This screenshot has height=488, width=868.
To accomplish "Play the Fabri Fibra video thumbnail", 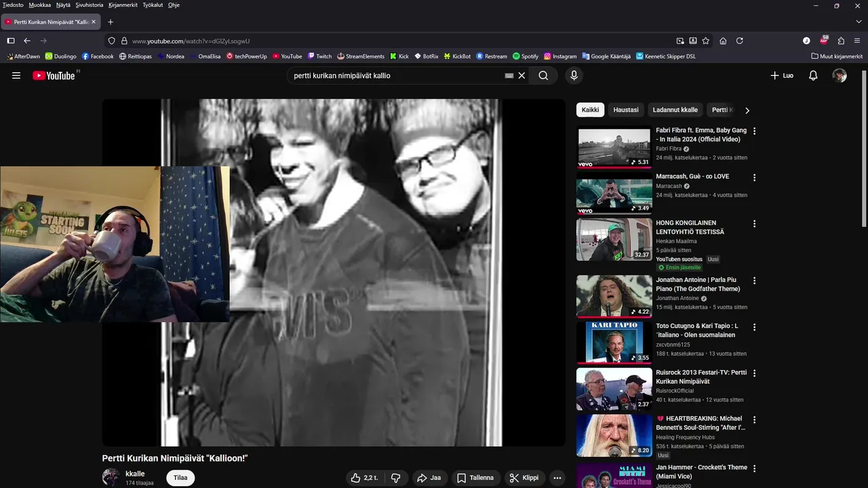I will (614, 147).
